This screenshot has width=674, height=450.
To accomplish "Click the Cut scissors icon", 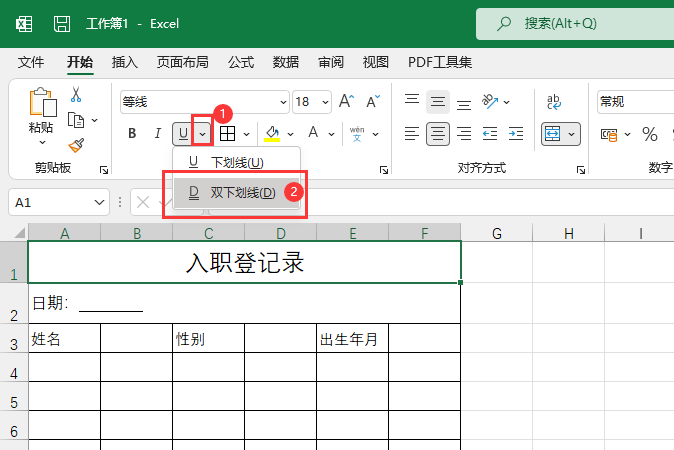I will pyautogui.click(x=76, y=95).
